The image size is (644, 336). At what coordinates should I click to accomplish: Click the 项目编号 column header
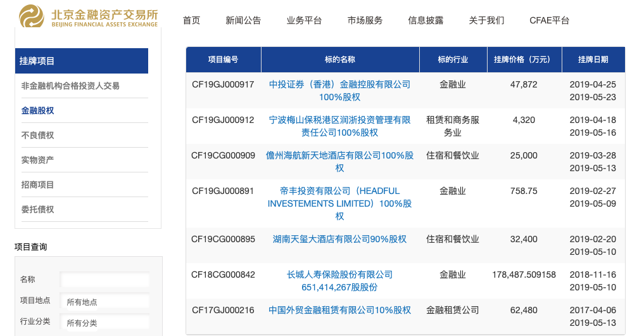[224, 60]
